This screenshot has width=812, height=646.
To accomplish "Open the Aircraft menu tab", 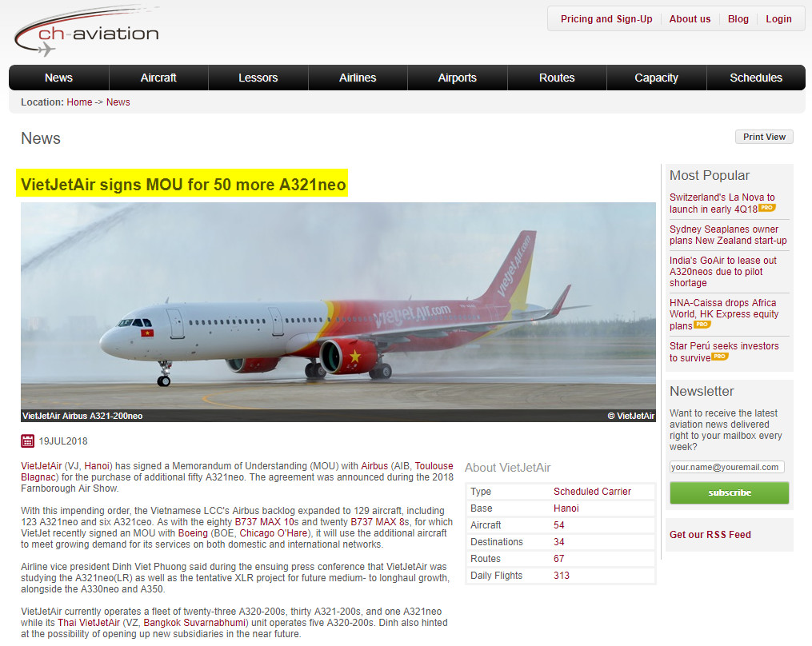I will (158, 78).
